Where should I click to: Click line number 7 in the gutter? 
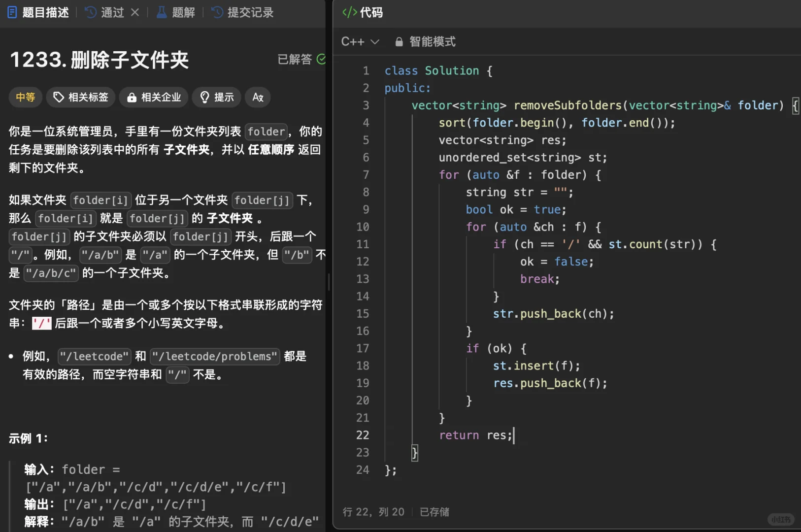pyautogui.click(x=366, y=175)
